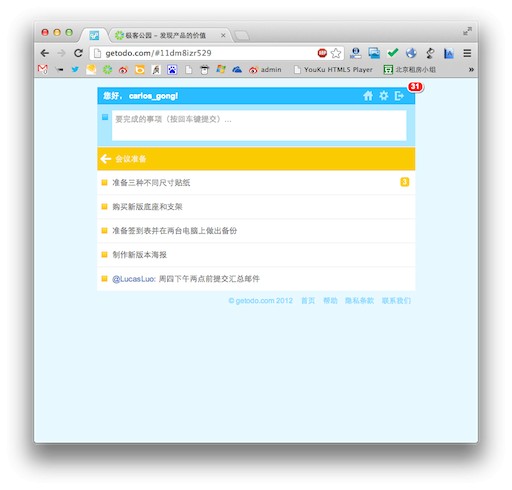Image resolution: width=512 pixels, height=490 pixels.
Task: Open the Chrome hamburger menu
Action: point(467,53)
